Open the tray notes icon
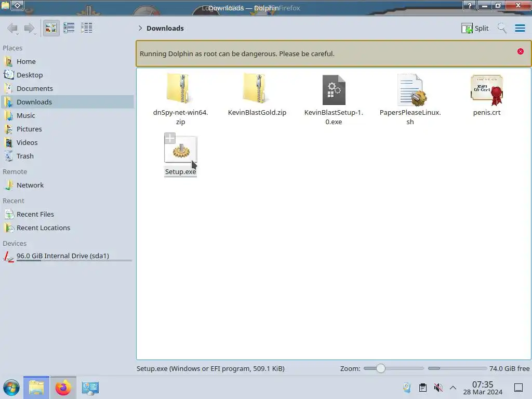The image size is (532, 399). 407,388
